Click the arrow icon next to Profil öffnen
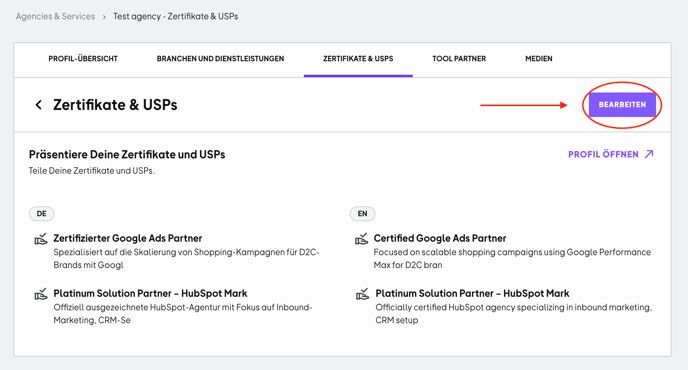This screenshot has height=370, width=688. point(649,154)
